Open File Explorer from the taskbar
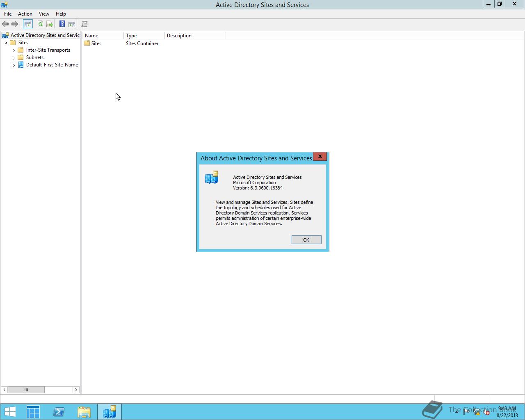Viewport: 525px width, 420px height. pos(84,412)
